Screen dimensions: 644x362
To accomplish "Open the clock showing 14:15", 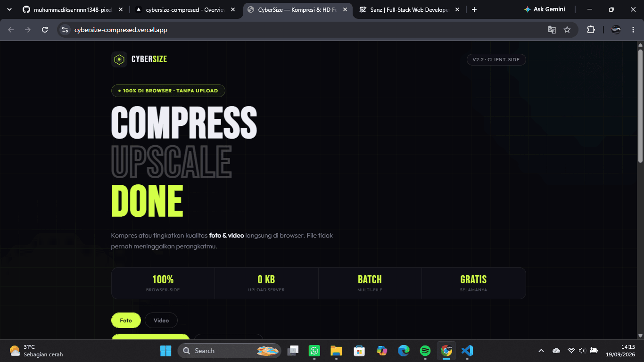I will pos(621,351).
